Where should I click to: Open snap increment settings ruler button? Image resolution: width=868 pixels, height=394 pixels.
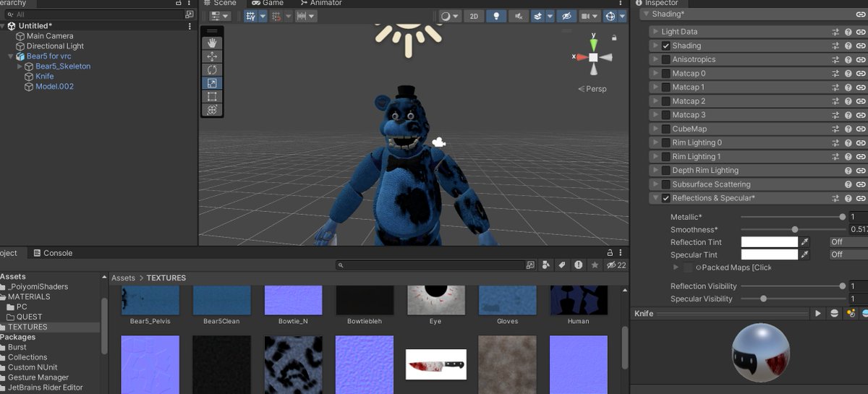coord(307,16)
